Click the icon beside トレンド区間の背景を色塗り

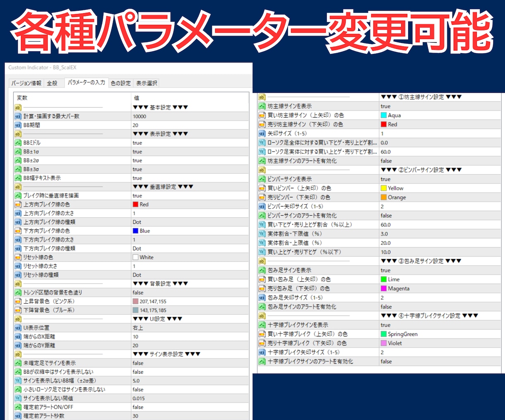(18, 293)
